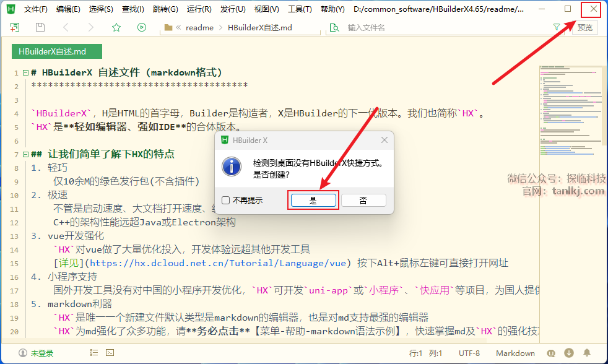Click the star bookmark icon

116,27
